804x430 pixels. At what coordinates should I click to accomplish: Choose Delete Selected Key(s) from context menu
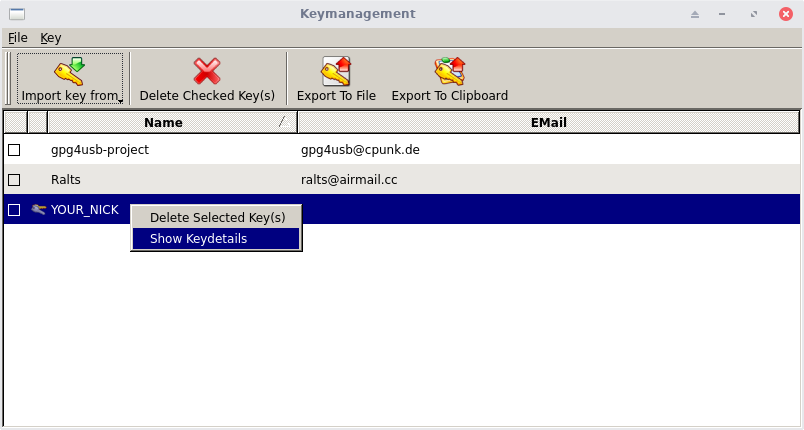216,217
